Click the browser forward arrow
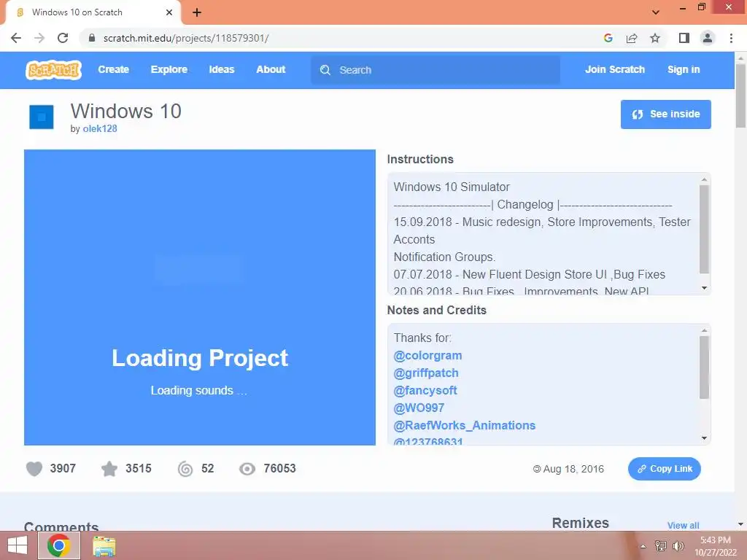This screenshot has height=560, width=747. pos(39,38)
